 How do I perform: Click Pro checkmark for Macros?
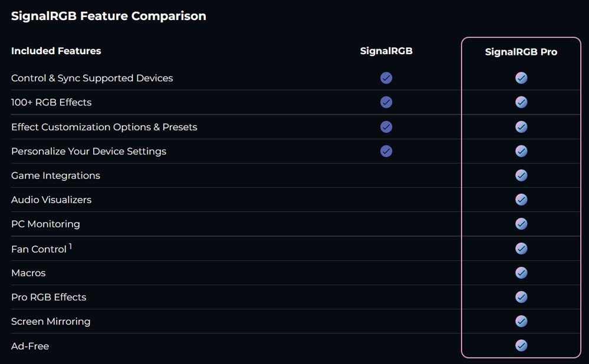coord(521,273)
